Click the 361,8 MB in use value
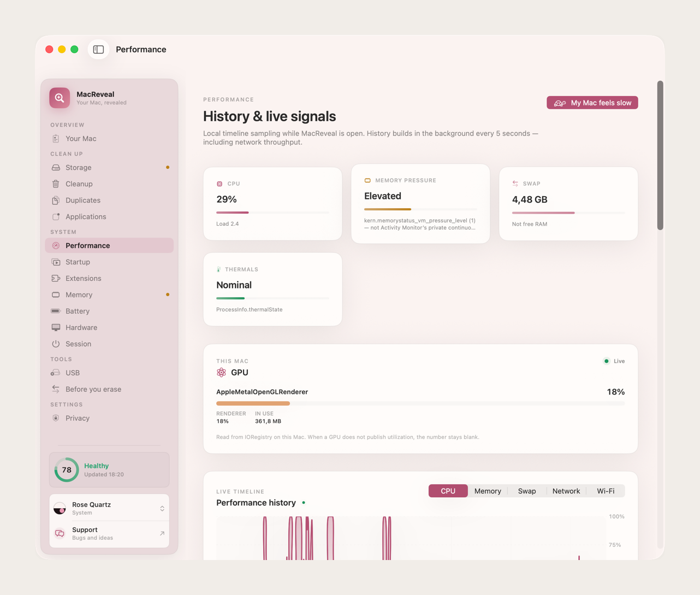This screenshot has height=595, width=700. coord(268,421)
